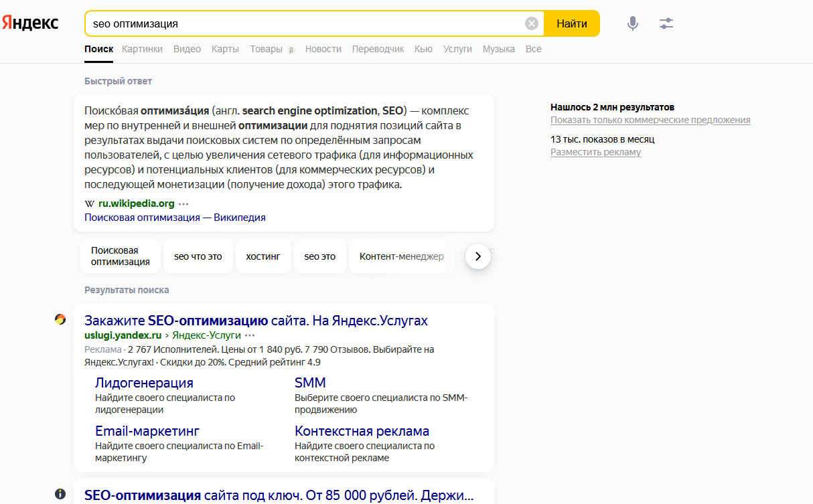Click into the search input field
813x504 pixels.
301,24
